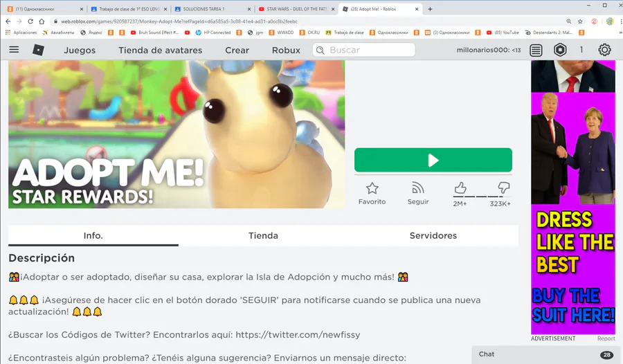Screen dimensions: 623x364
Task: Open the settings gear icon
Action: [604, 50]
